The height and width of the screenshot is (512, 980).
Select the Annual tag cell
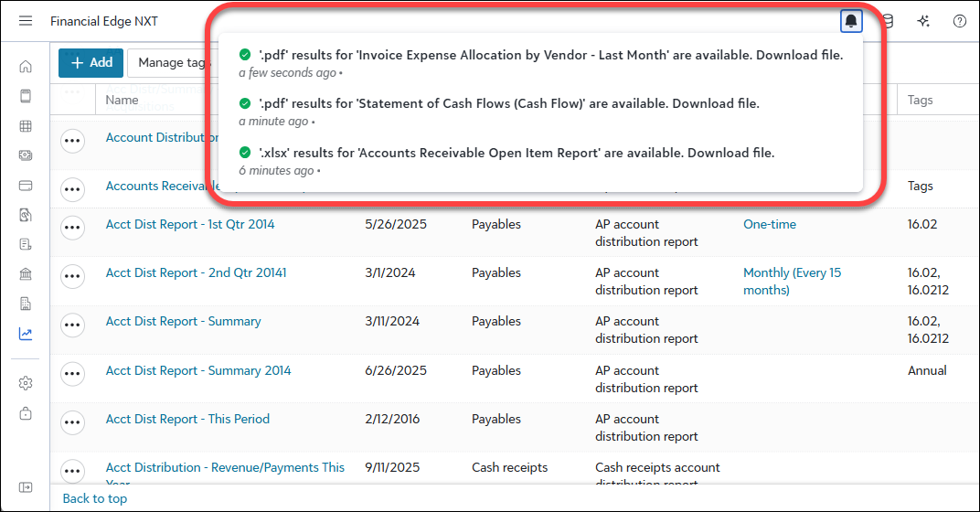click(x=927, y=370)
